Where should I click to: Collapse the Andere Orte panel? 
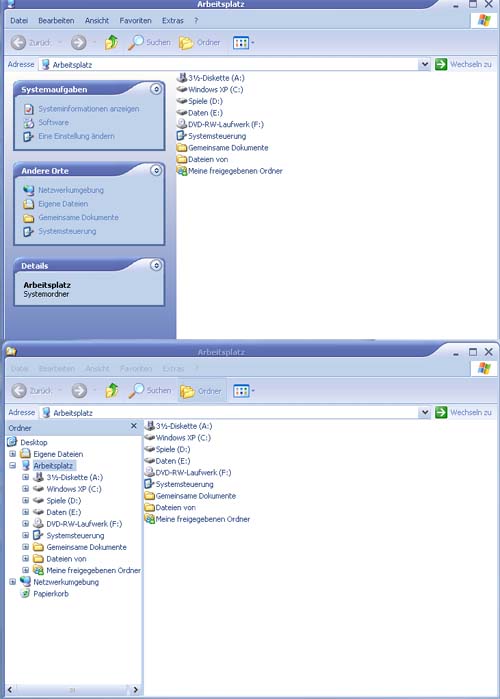coord(156,170)
